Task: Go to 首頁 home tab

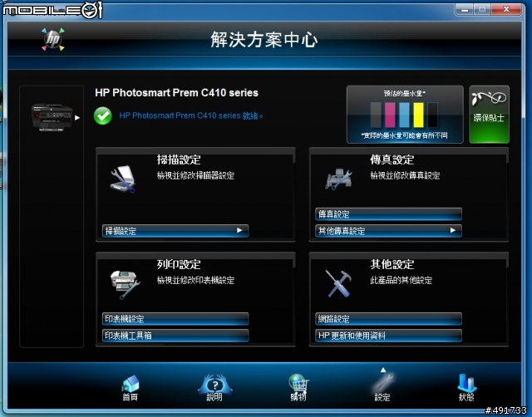Action: 131,388
